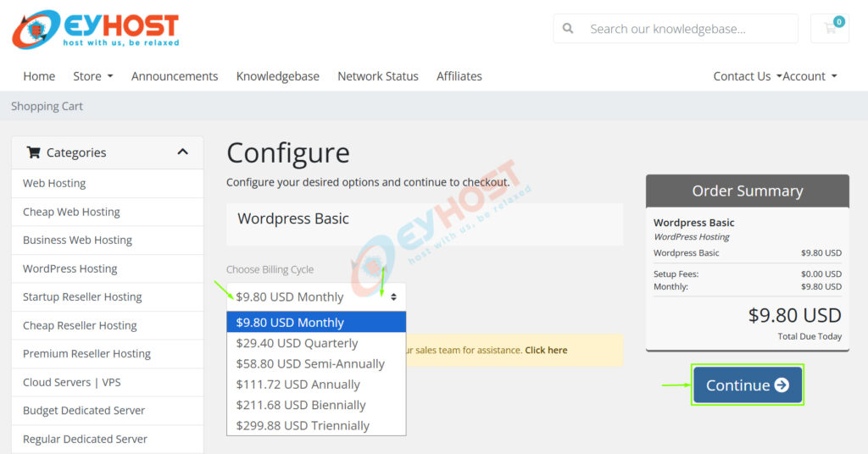Click the 'Setup Fees:' label
This screenshot has width=868, height=454.
point(676,274)
